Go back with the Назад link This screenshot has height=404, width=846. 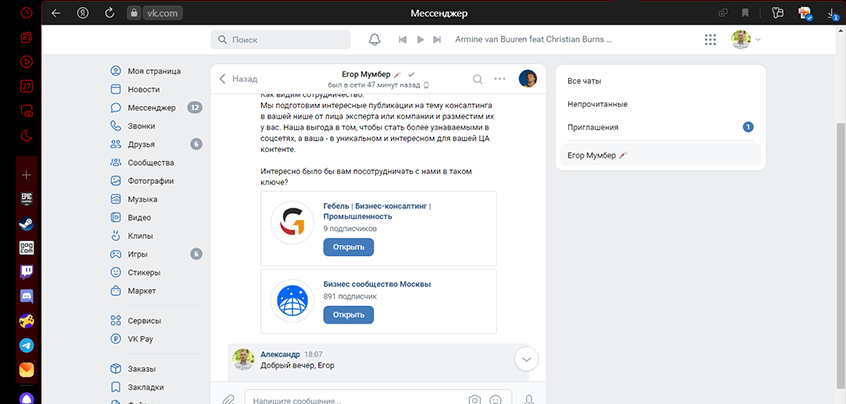(238, 79)
